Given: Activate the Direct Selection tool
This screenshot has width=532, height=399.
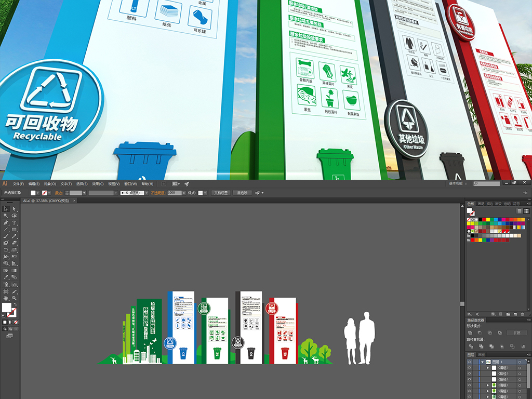Looking at the screenshot, I should tap(14, 209).
